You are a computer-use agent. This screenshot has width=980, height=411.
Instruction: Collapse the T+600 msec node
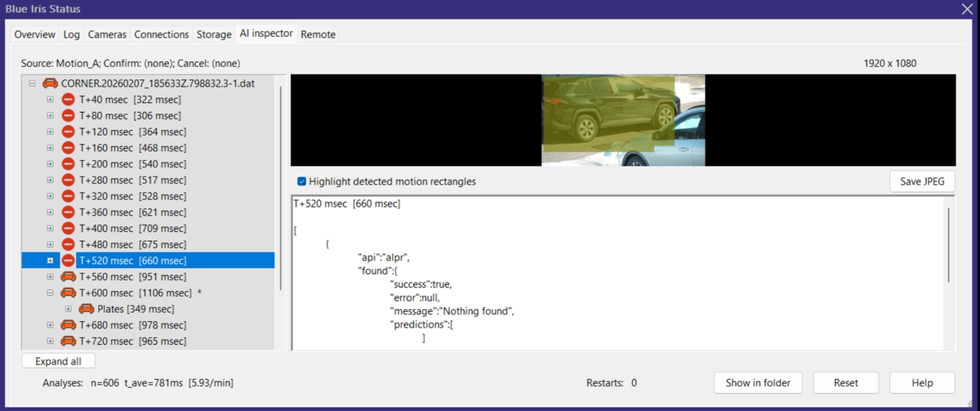click(x=50, y=293)
